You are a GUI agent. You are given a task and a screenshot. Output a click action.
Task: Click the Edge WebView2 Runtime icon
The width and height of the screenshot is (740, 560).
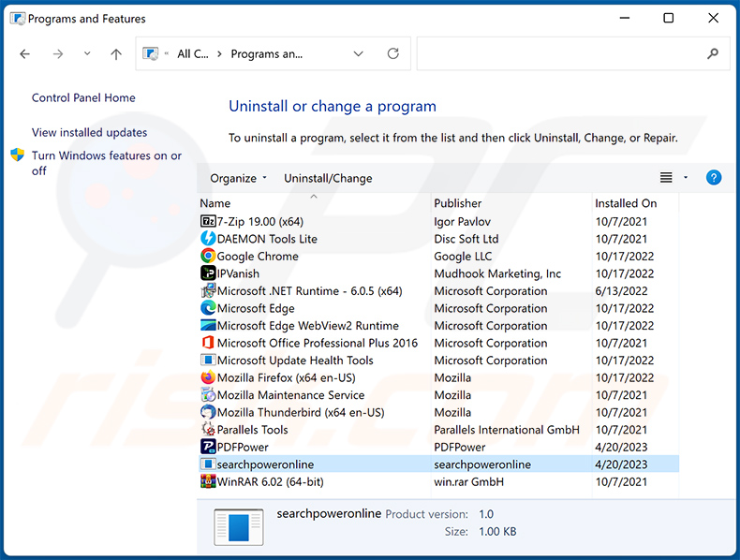pos(208,326)
